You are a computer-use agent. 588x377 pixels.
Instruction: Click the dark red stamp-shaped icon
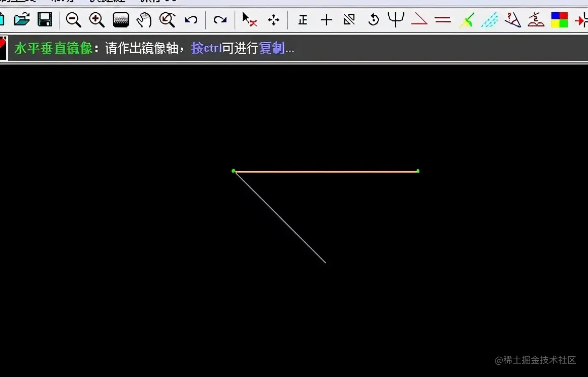click(536, 19)
